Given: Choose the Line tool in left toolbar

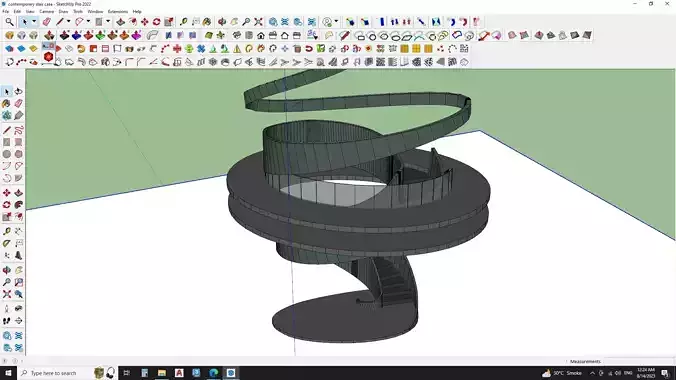Looking at the screenshot, I should pyautogui.click(x=6, y=130).
